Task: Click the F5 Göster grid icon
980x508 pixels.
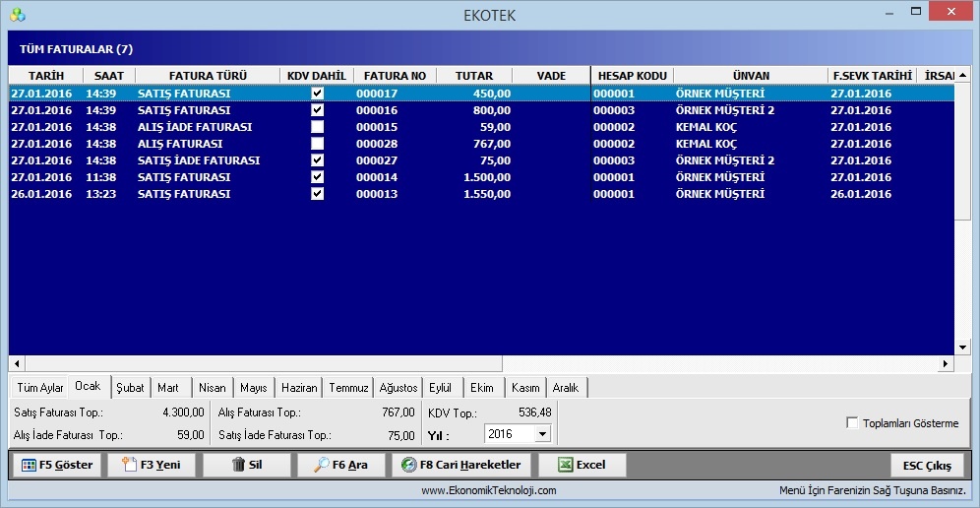Action: click(x=29, y=465)
